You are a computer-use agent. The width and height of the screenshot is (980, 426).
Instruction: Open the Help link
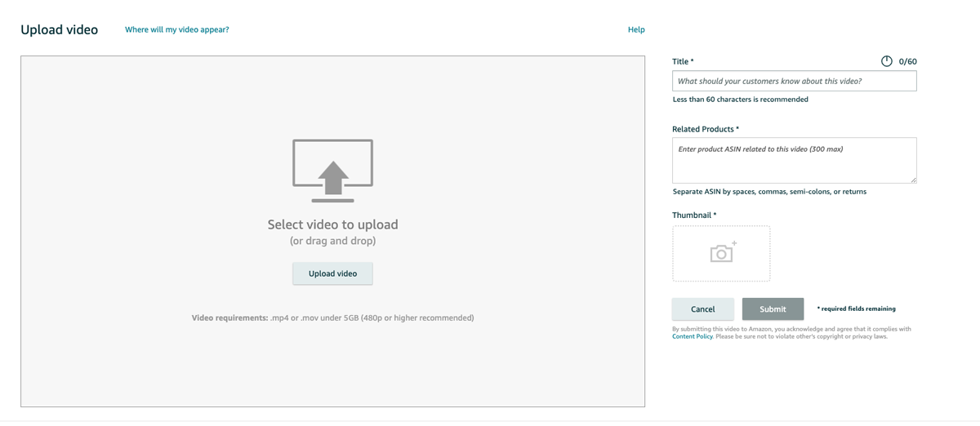[x=636, y=29]
